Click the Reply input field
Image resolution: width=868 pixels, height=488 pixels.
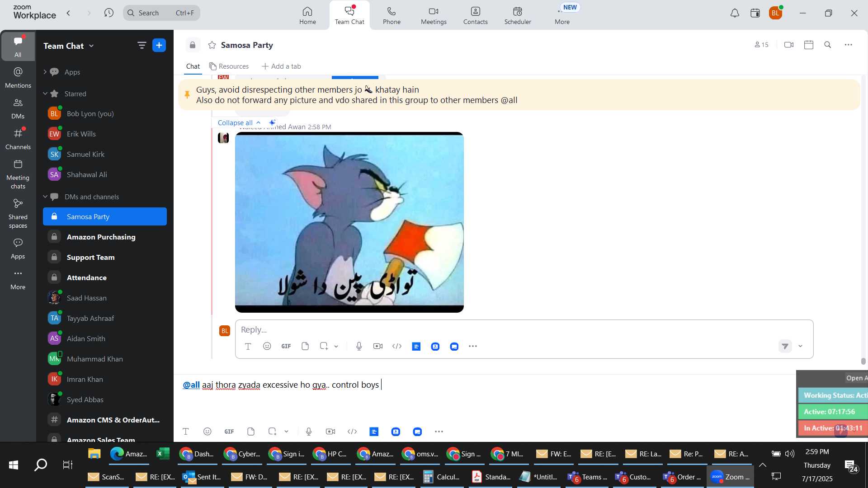524,329
